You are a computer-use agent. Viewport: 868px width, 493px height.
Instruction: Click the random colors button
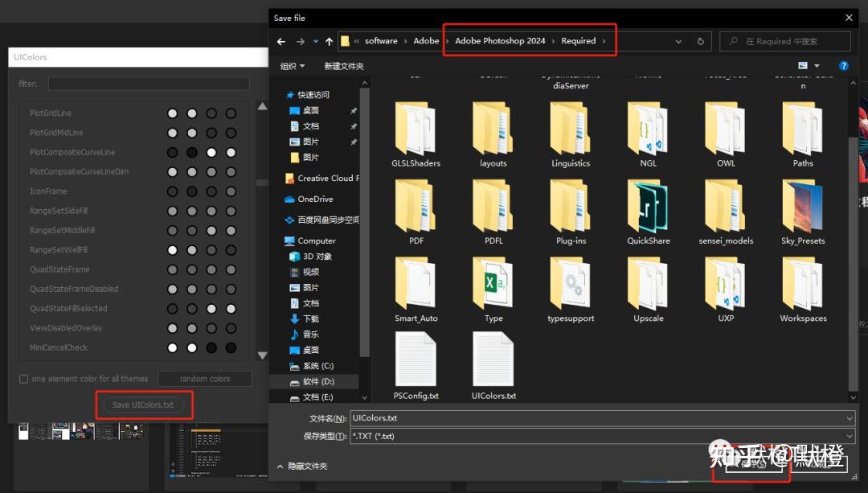(205, 378)
